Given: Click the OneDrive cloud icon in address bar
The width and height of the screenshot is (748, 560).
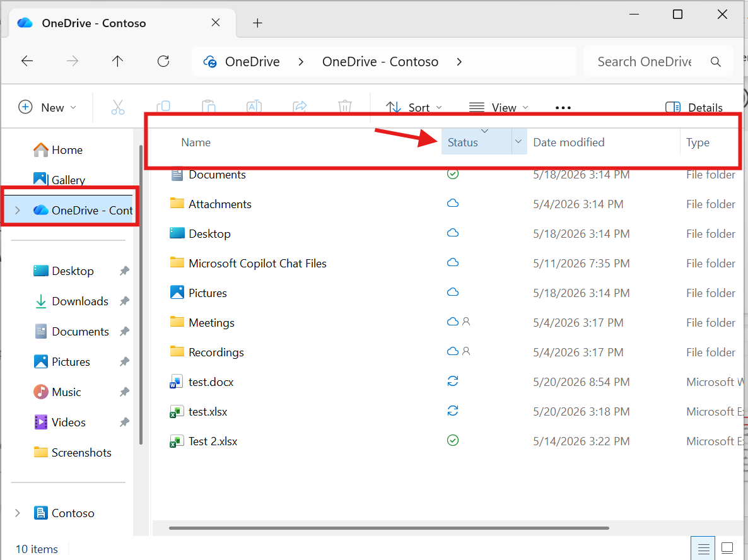Looking at the screenshot, I should coord(210,62).
